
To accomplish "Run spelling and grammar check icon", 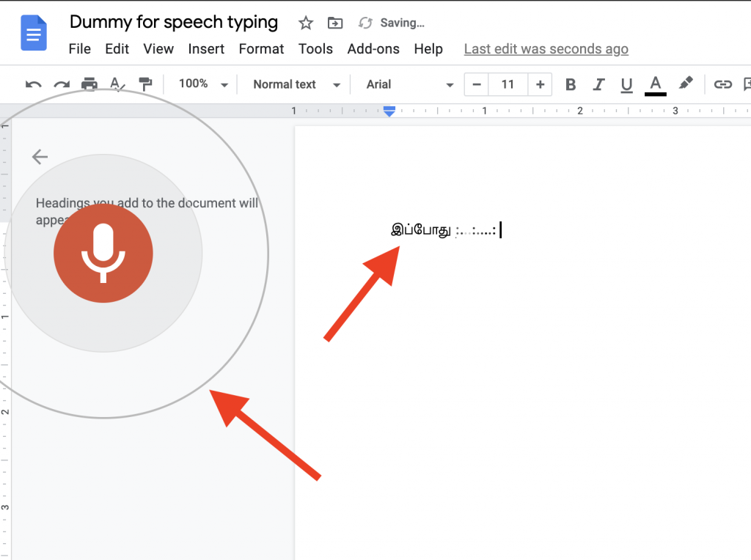I will click(x=117, y=84).
